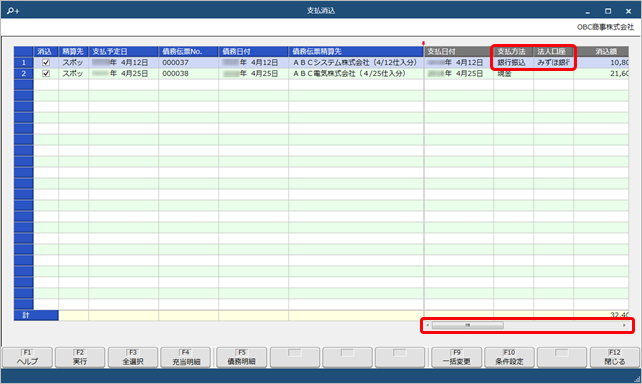Select the 消込 column header
This screenshot has height=384, width=642.
click(x=46, y=52)
